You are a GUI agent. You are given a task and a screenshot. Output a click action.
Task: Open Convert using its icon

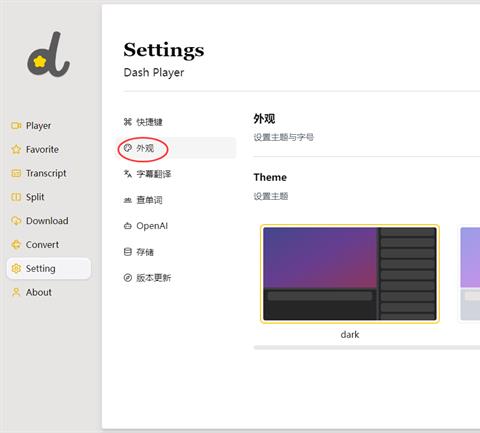pyautogui.click(x=16, y=245)
